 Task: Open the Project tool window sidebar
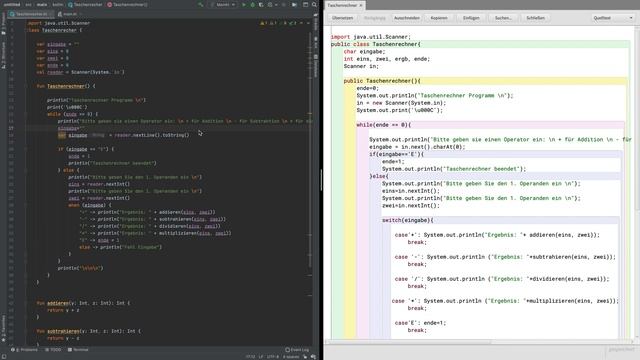tap(3, 24)
